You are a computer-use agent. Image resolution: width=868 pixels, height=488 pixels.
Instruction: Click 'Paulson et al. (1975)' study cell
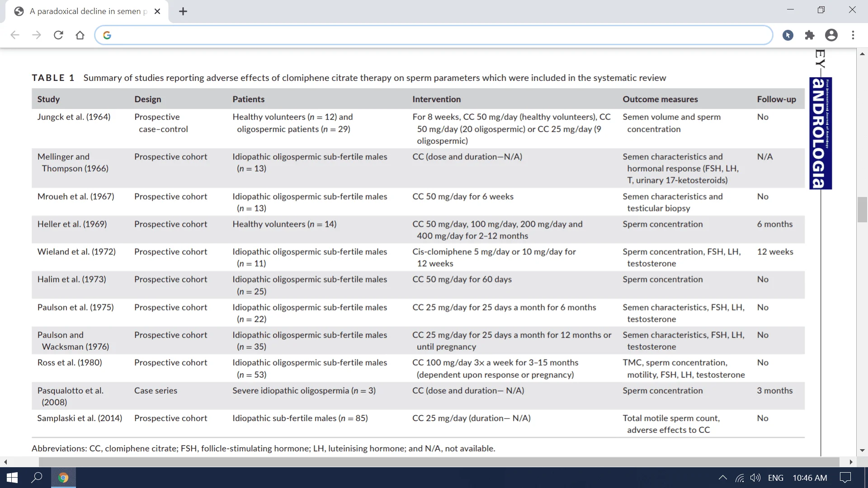click(75, 307)
